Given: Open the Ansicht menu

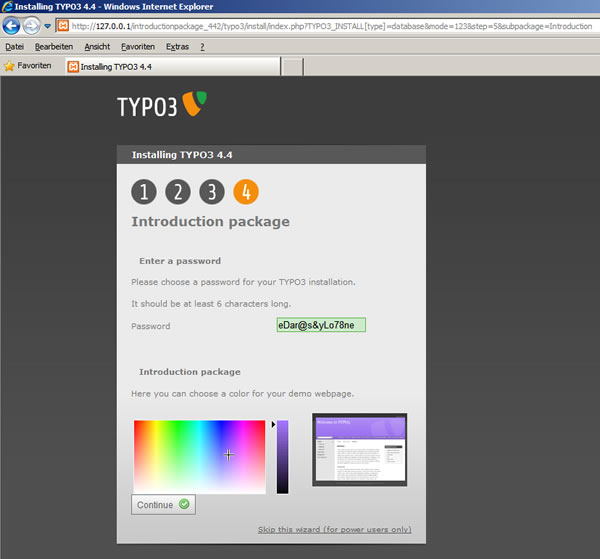Looking at the screenshot, I should tap(97, 47).
